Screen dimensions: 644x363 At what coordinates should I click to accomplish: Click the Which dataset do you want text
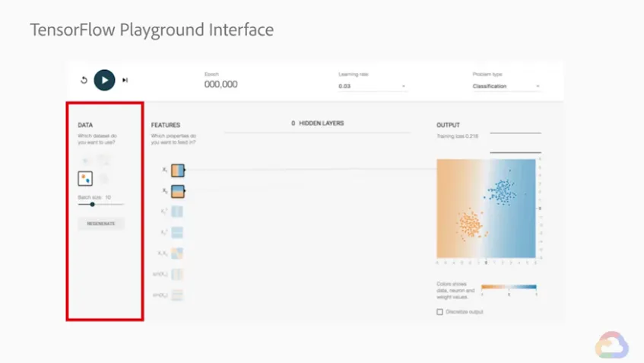point(97,139)
